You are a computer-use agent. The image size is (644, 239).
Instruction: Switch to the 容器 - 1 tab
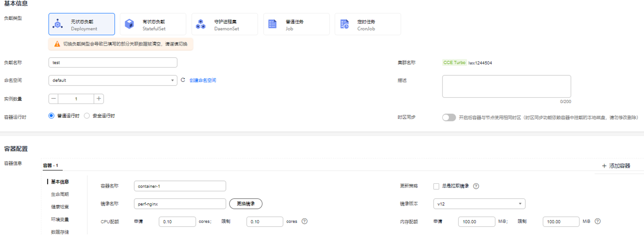[51, 165]
